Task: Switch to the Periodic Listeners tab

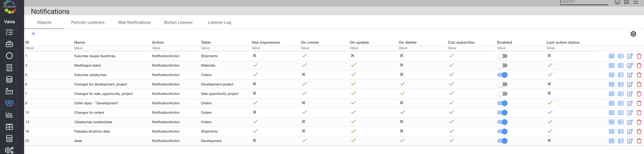Action: (88, 22)
